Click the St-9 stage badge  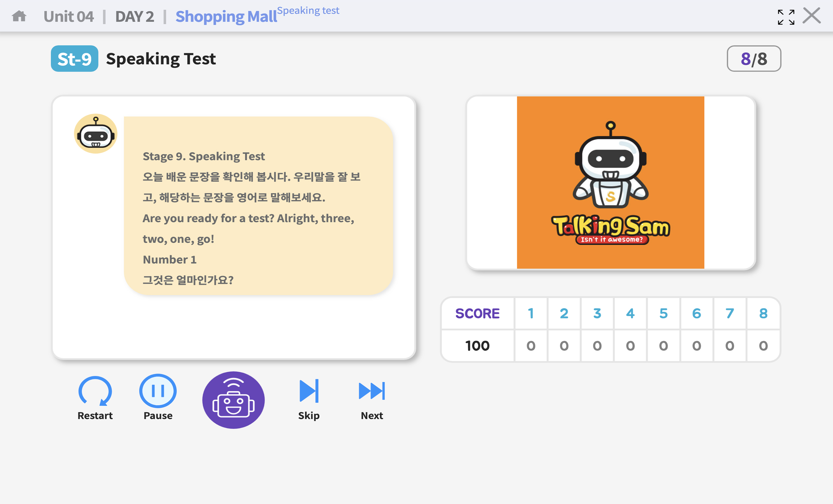(74, 59)
